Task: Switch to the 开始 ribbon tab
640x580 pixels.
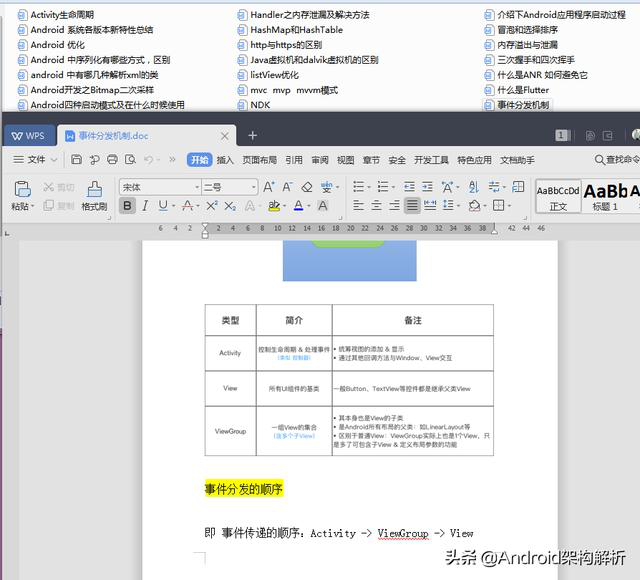Action: (200, 160)
